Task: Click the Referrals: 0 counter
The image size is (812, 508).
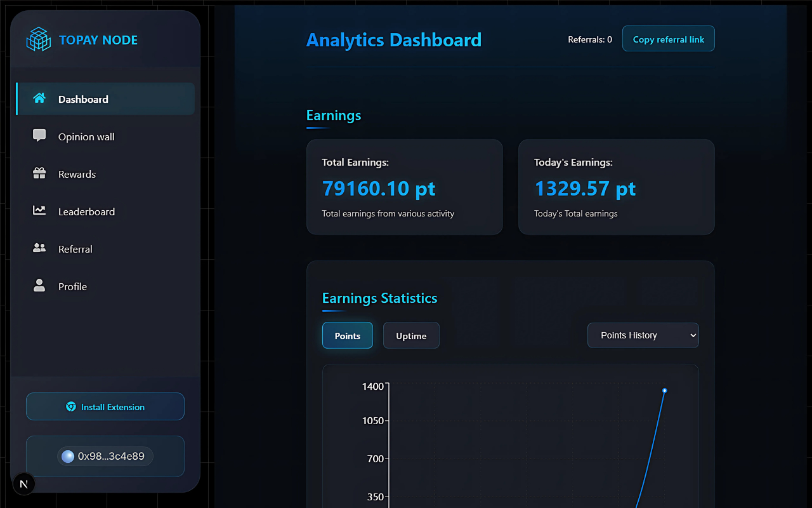Action: 590,39
